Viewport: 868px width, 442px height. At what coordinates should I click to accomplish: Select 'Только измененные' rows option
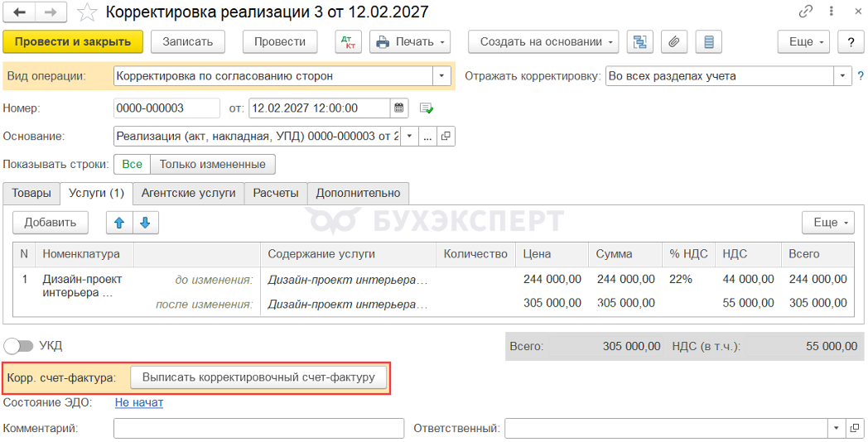click(213, 164)
